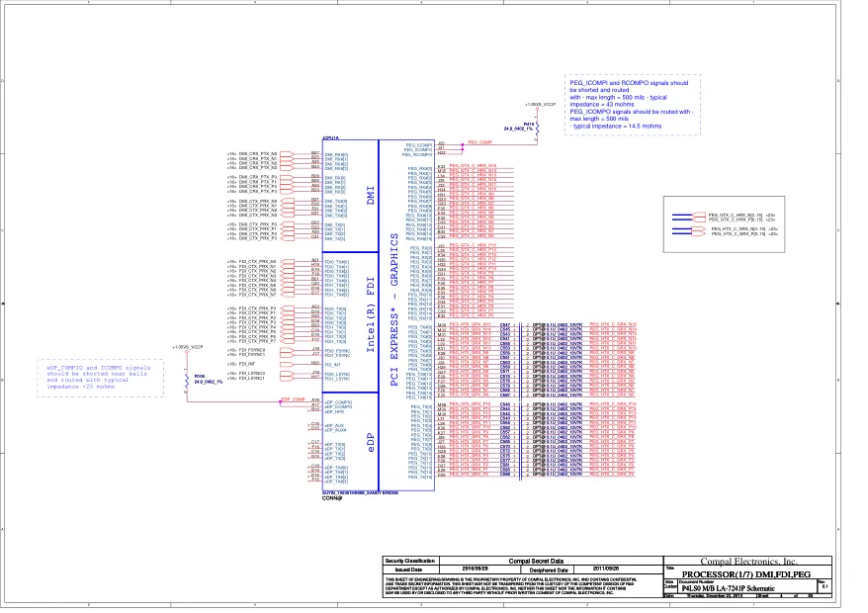This screenshot has width=868, height=613.
Task: Select the red "EDP_COMP" net label
Action: pyautogui.click(x=294, y=399)
